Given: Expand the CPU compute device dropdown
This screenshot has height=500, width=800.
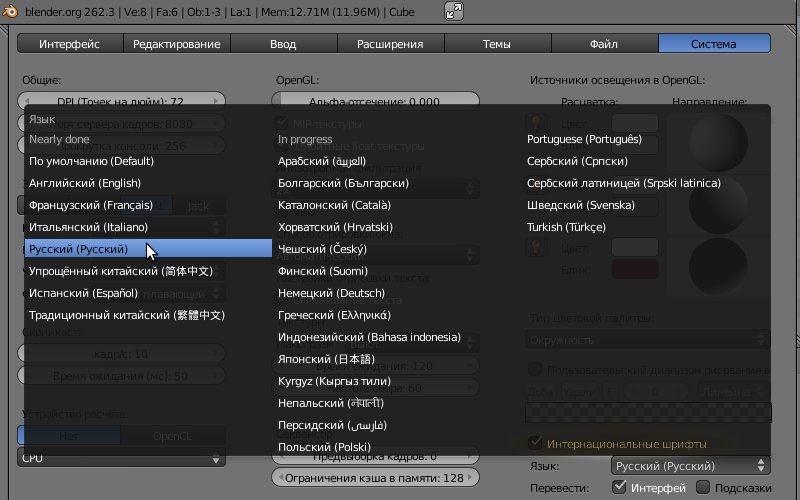Looking at the screenshot, I should [x=122, y=458].
